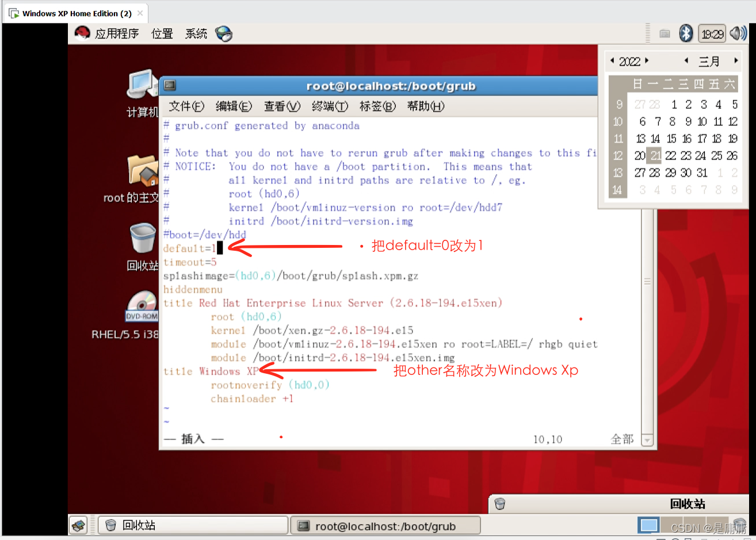Open the 查看(V) menu in terminal
This screenshot has width=756, height=540.
pos(282,106)
